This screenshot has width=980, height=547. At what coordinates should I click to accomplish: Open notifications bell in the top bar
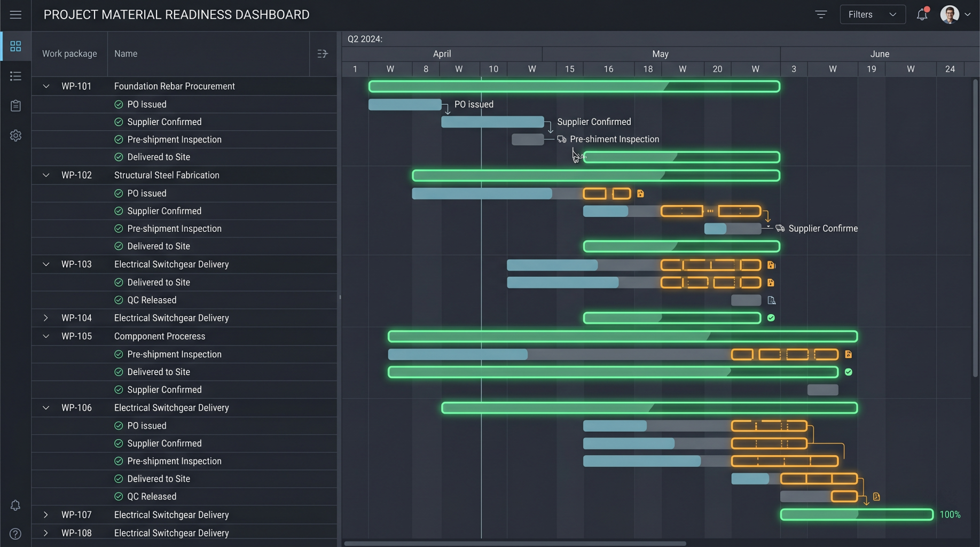tap(922, 14)
